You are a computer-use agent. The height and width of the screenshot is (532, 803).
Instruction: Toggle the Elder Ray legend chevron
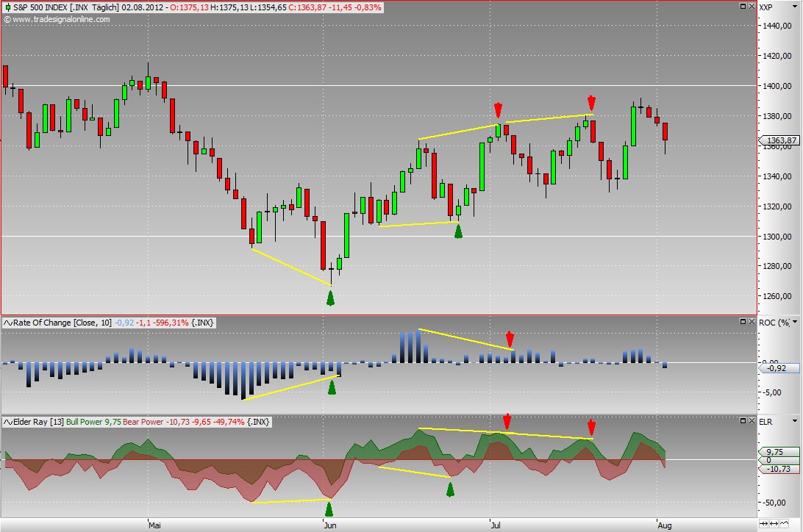pyautogui.click(x=7, y=422)
